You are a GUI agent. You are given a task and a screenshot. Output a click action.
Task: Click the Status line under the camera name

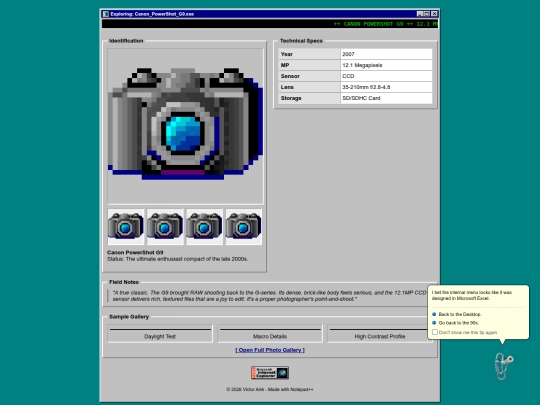[x=177, y=259]
